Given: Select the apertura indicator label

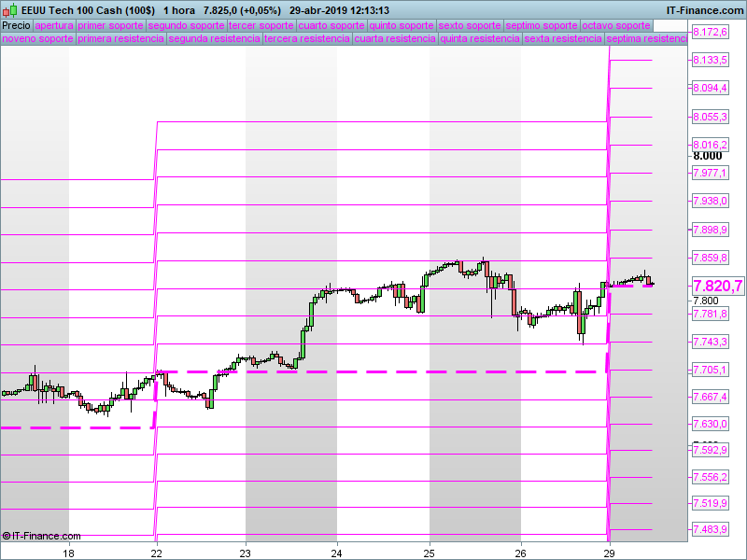Looking at the screenshot, I should (54, 25).
